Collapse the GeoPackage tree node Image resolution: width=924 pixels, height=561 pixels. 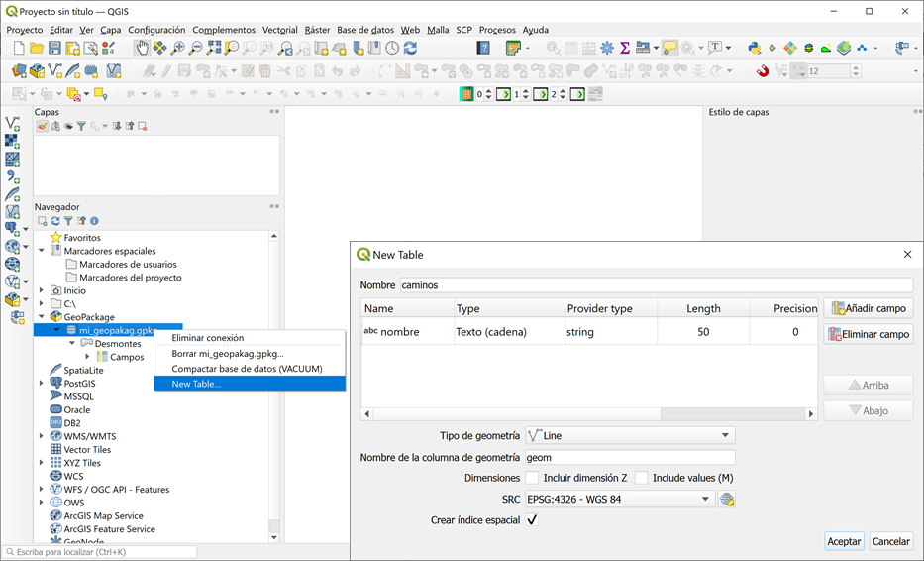click(x=42, y=317)
